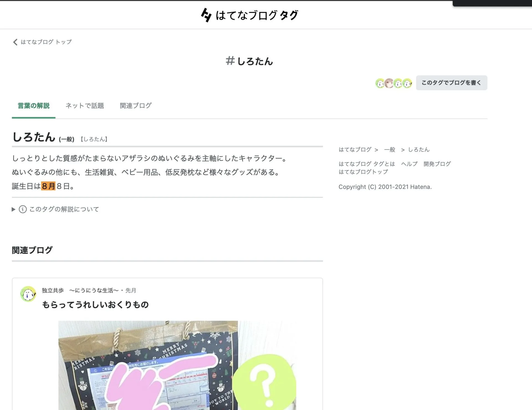
Task: Open the blog post title もらってうれしいおくりもの
Action: pyautogui.click(x=95, y=305)
